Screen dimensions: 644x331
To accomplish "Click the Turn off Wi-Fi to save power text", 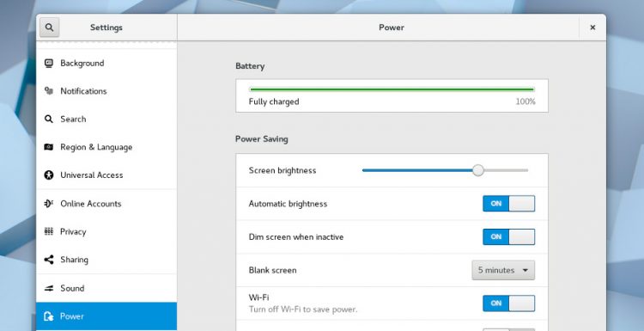I will (303, 310).
